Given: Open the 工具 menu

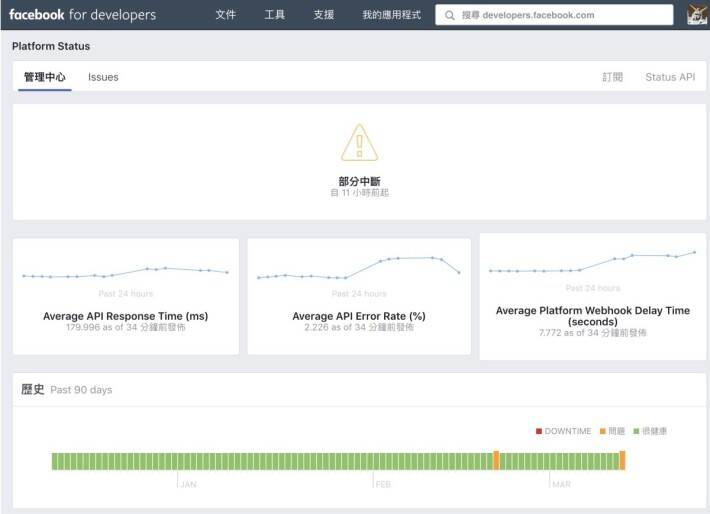Looking at the screenshot, I should [x=274, y=15].
